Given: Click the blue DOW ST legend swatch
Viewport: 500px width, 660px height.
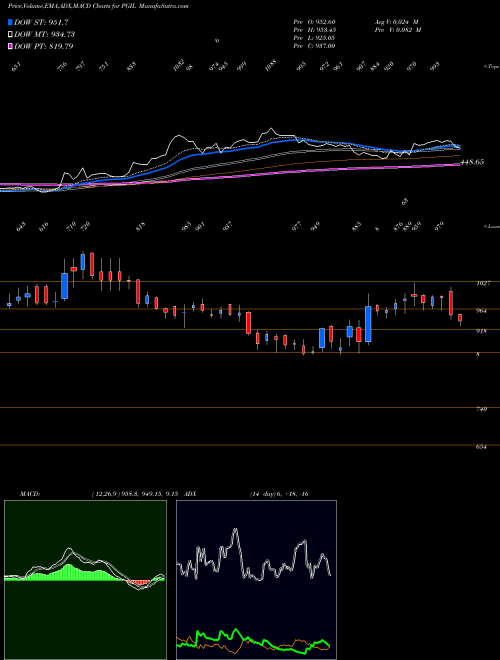Looking at the screenshot, I should 10,22.
